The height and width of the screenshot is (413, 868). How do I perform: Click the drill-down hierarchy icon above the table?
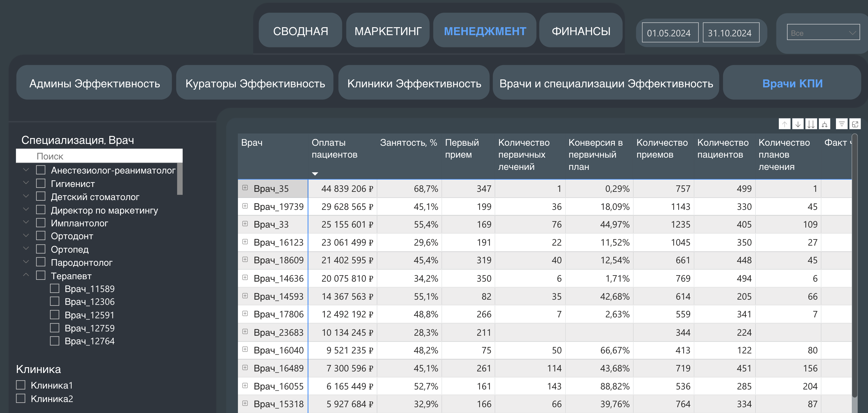click(x=825, y=124)
